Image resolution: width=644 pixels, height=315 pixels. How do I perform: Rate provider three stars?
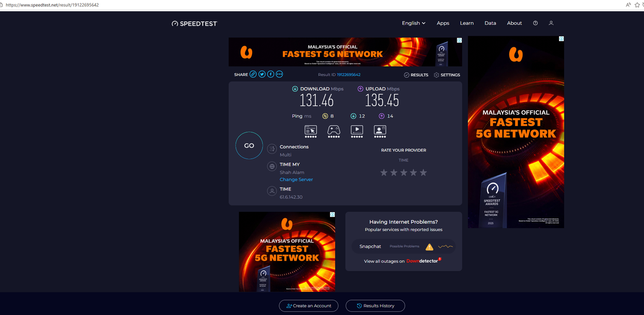coord(404,172)
